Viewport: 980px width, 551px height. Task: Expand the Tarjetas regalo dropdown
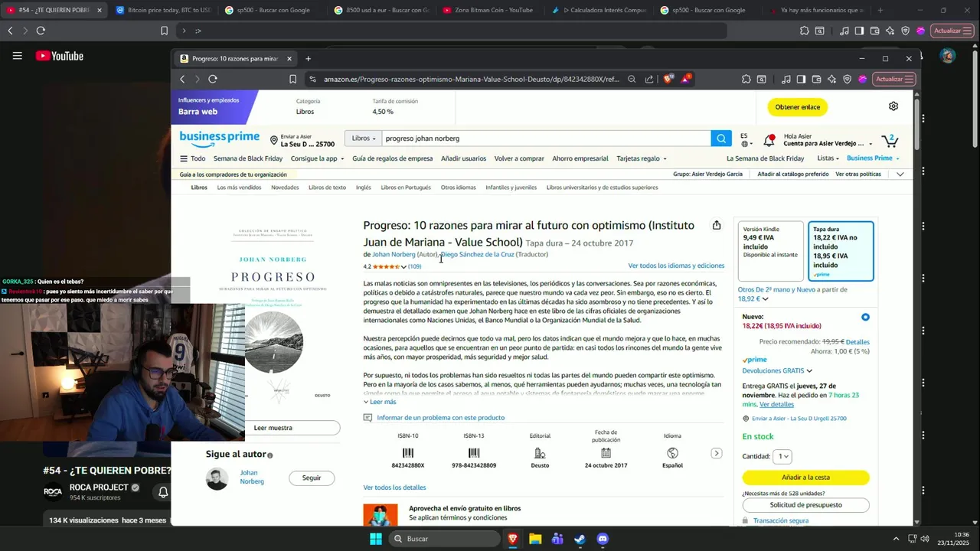click(642, 158)
